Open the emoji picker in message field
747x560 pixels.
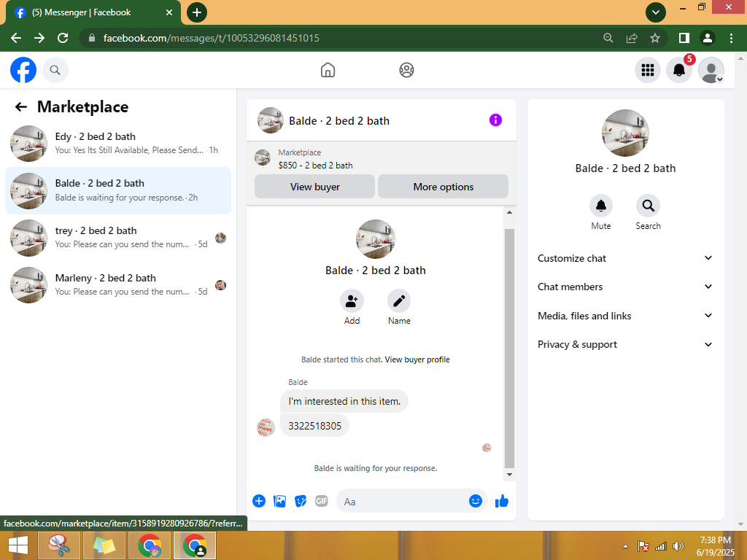click(x=476, y=501)
